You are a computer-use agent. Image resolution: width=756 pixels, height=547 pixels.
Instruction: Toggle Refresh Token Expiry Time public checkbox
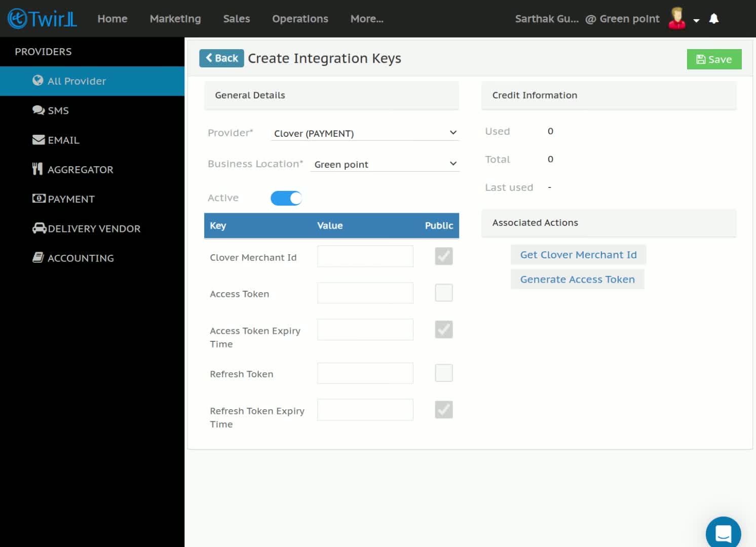tap(444, 410)
